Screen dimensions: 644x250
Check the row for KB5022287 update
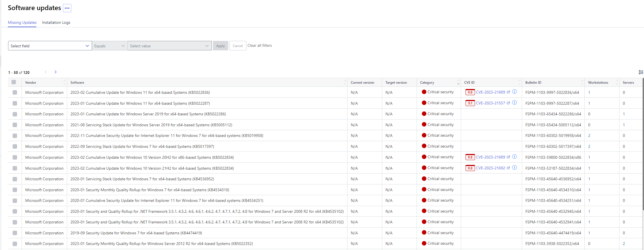pos(15,103)
